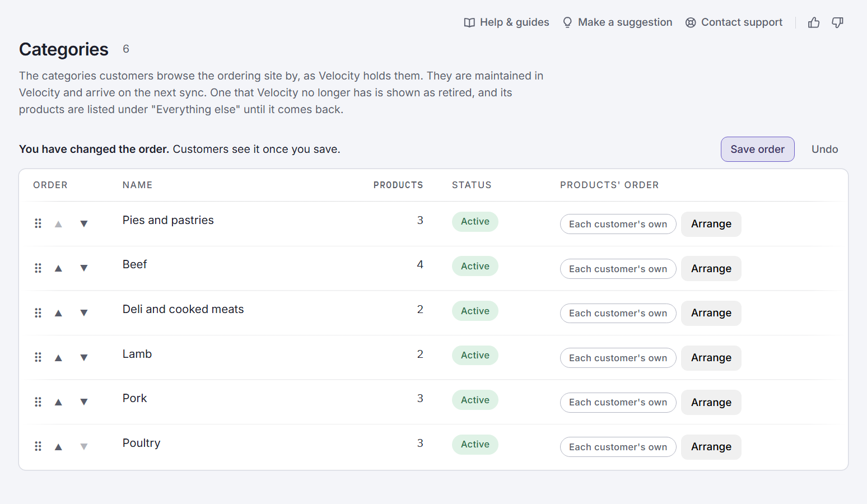Click Each customer's own pill for Lamb
The height and width of the screenshot is (504, 867).
coord(618,358)
